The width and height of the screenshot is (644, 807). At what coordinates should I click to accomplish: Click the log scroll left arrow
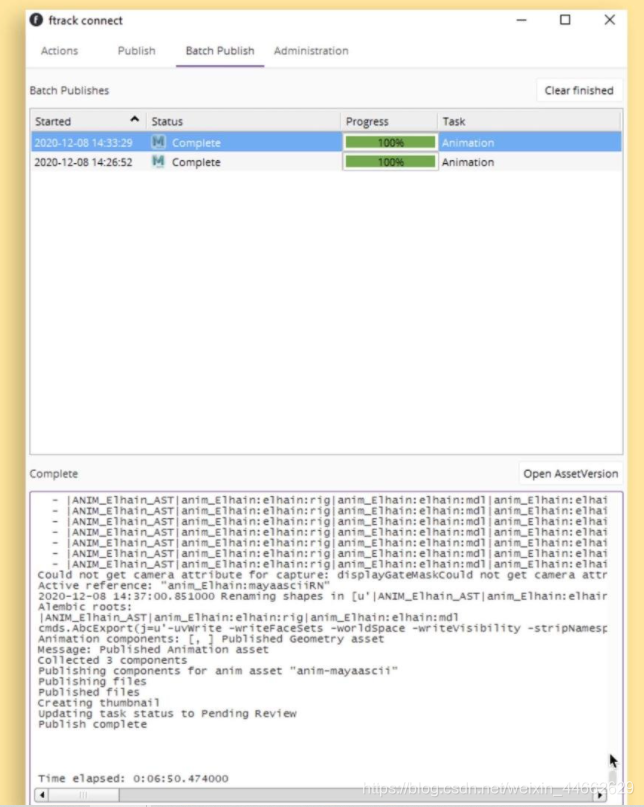click(42, 795)
